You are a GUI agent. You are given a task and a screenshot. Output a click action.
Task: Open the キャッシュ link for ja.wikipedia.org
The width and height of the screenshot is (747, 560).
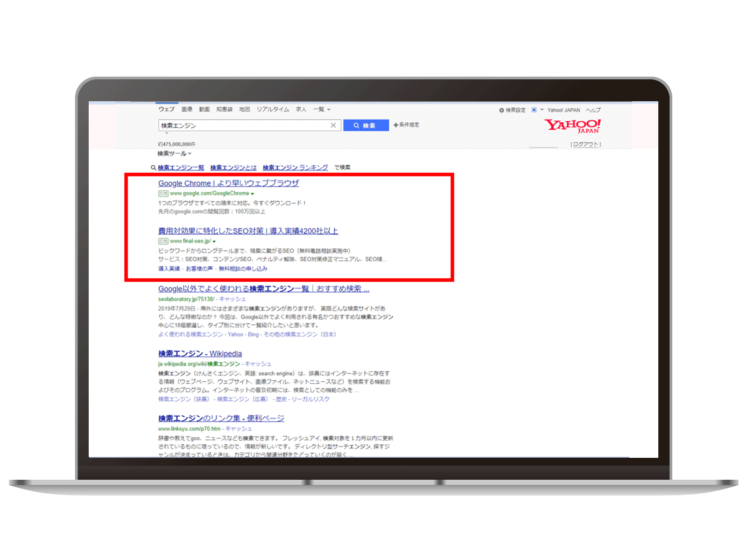258,364
